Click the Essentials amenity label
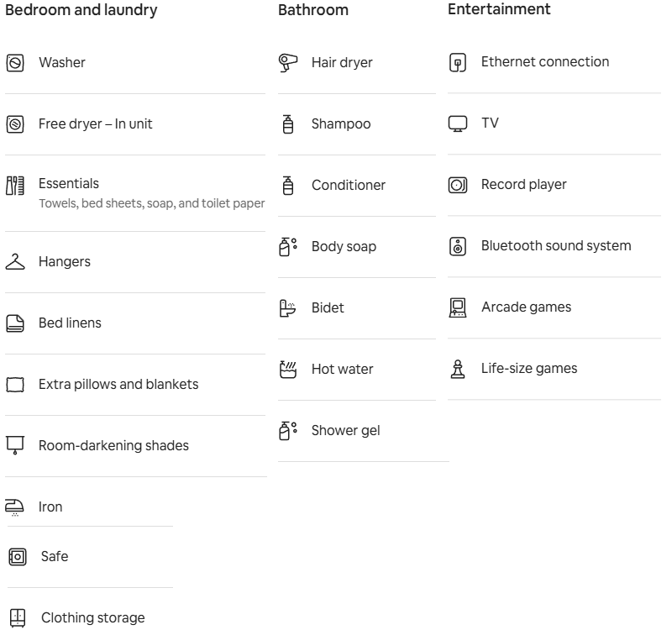Viewport: 672px width, 630px height. point(69,183)
